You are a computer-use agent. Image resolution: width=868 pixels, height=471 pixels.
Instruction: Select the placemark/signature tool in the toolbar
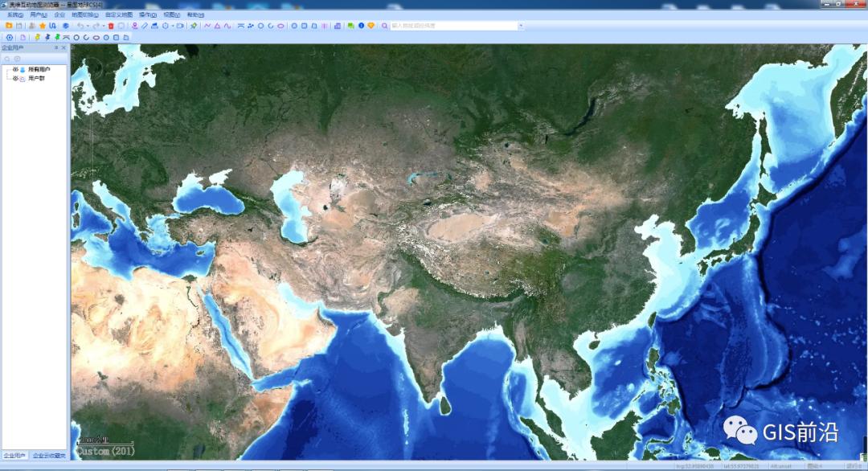point(135,28)
